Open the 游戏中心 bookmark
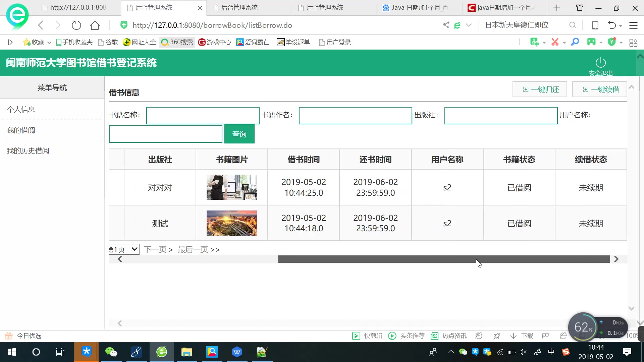This screenshot has height=362, width=644. tap(214, 42)
